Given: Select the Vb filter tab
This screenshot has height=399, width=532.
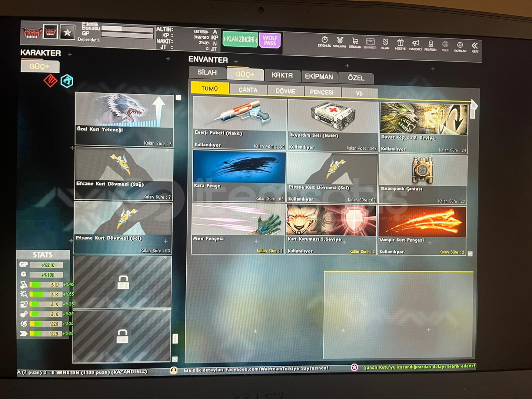Looking at the screenshot, I should click(x=359, y=93).
